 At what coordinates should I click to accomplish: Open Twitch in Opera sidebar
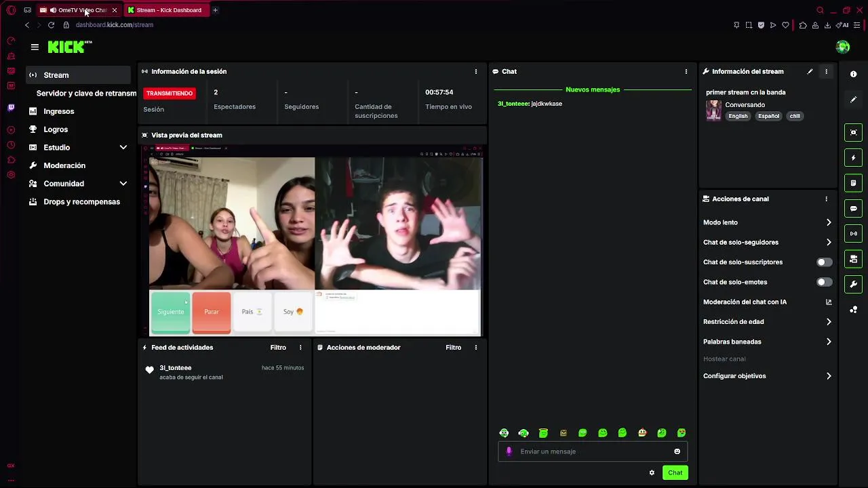pos(11,107)
